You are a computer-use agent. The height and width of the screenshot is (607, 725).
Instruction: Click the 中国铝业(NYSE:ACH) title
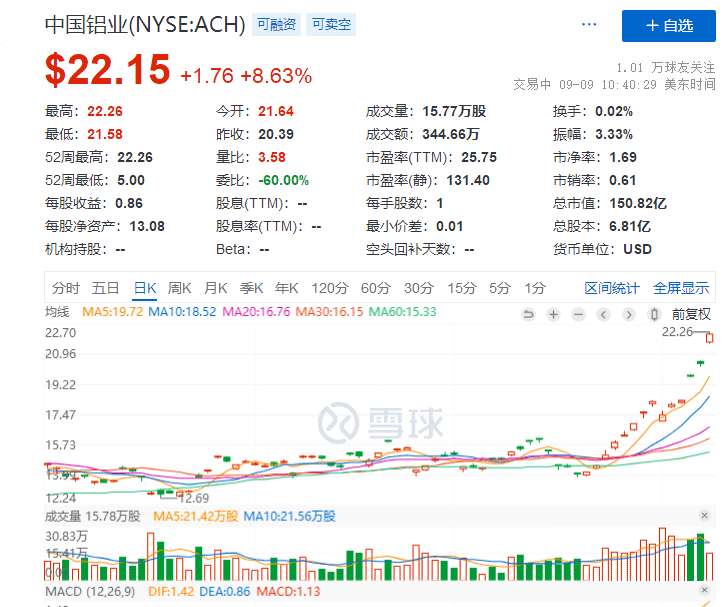(145, 25)
